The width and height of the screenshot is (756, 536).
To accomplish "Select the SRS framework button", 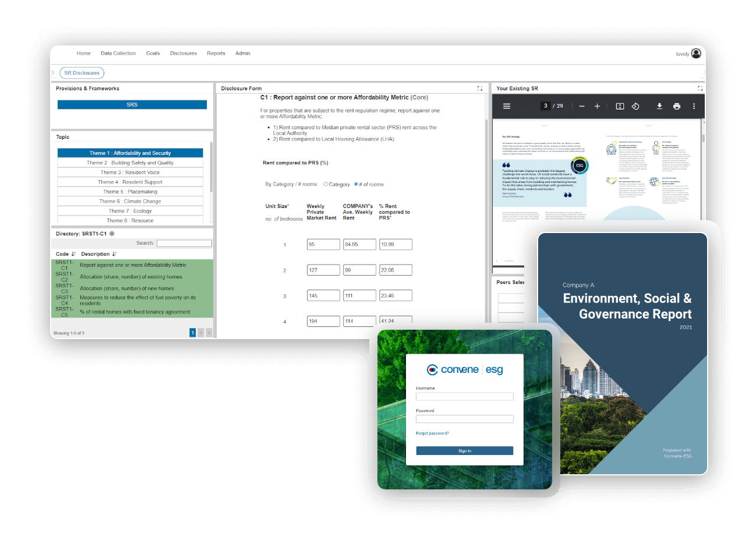I will tap(132, 105).
